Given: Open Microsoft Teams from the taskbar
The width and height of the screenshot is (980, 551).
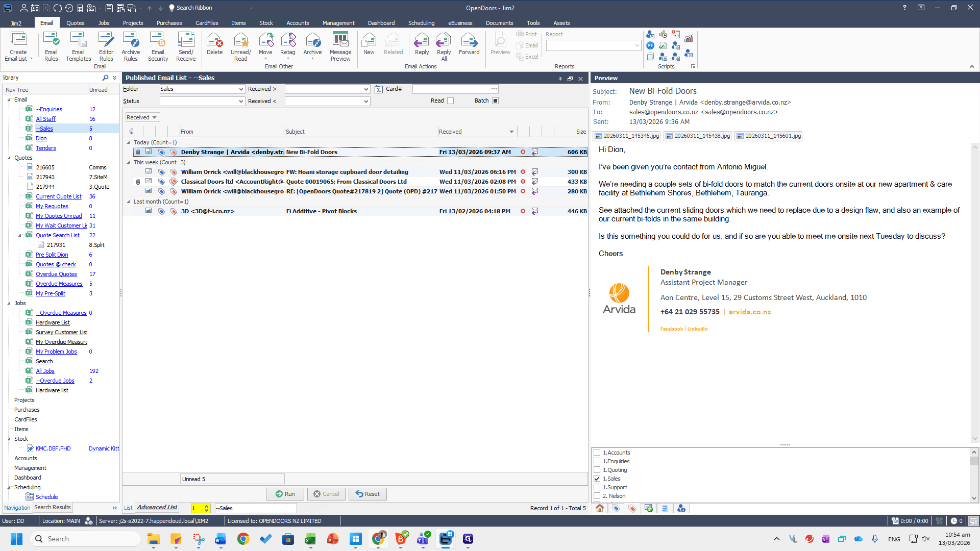Looking at the screenshot, I should click(x=423, y=539).
